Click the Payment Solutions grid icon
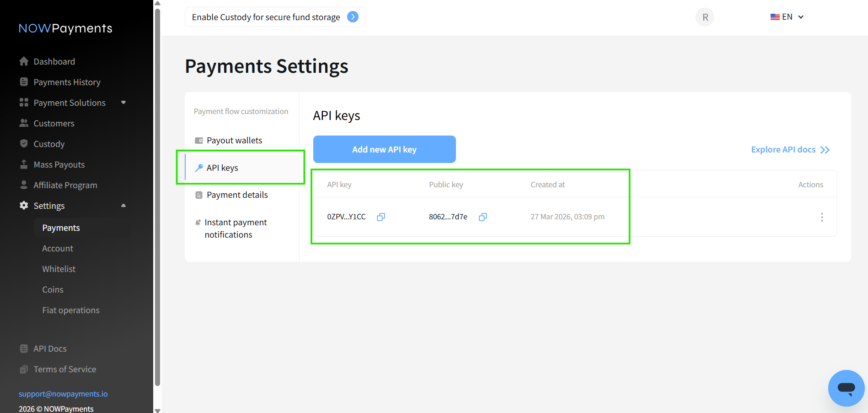The height and width of the screenshot is (413, 868). coord(24,103)
